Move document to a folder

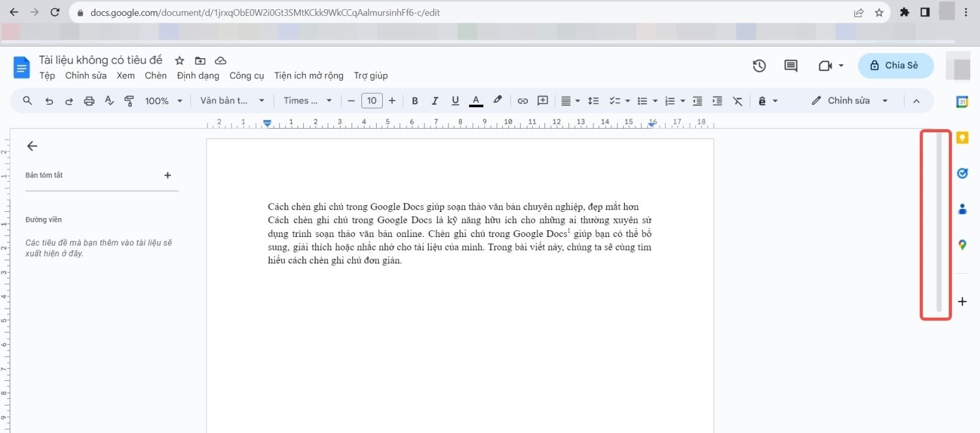[x=200, y=61]
